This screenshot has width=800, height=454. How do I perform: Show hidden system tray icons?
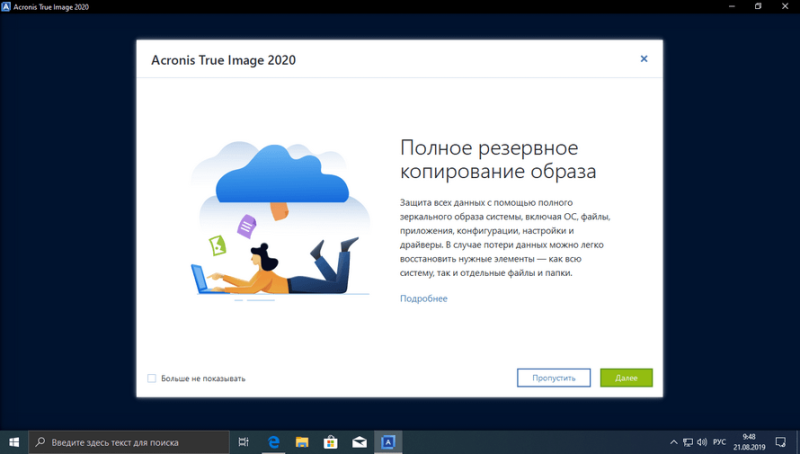pyautogui.click(x=673, y=442)
